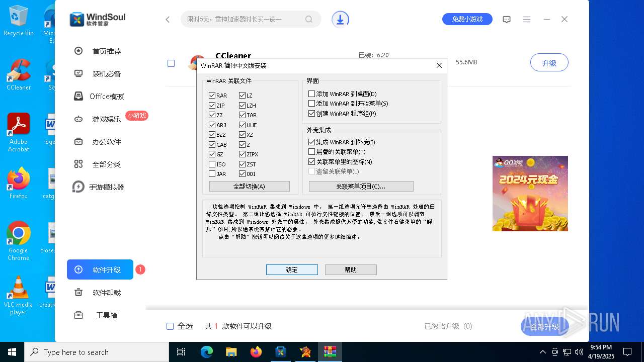The image size is (644, 362).
Task: Open VLC media player desktop shortcut
Action: pyautogui.click(x=19, y=296)
